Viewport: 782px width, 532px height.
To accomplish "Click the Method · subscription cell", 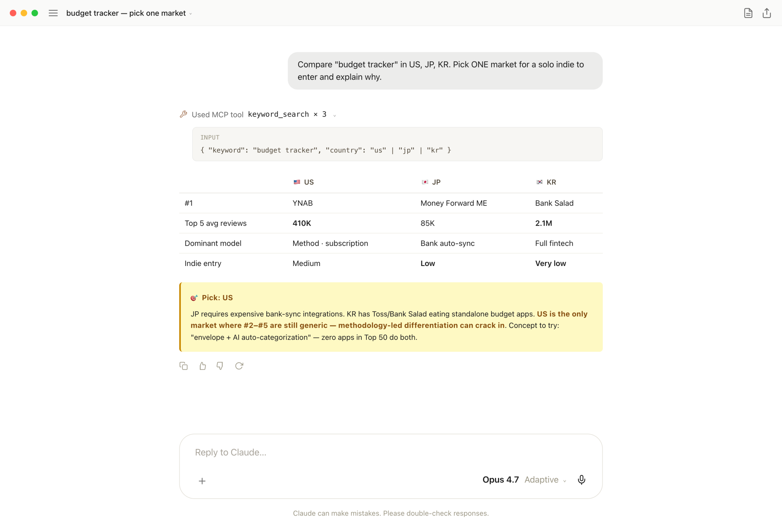I will click(330, 243).
